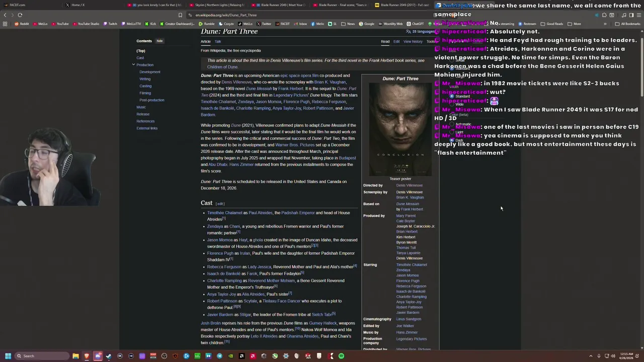The height and width of the screenshot is (362, 644).
Task: Bookmark this page with the bookmark icon
Action: (x=180, y=15)
